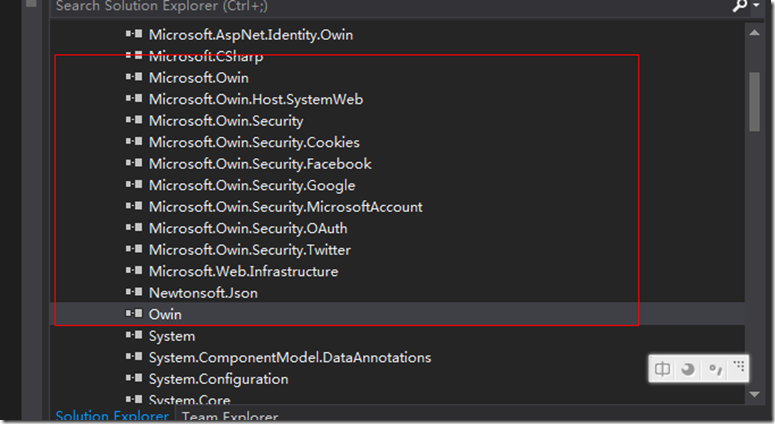Click the reference icon beside System.Configuration

point(134,379)
